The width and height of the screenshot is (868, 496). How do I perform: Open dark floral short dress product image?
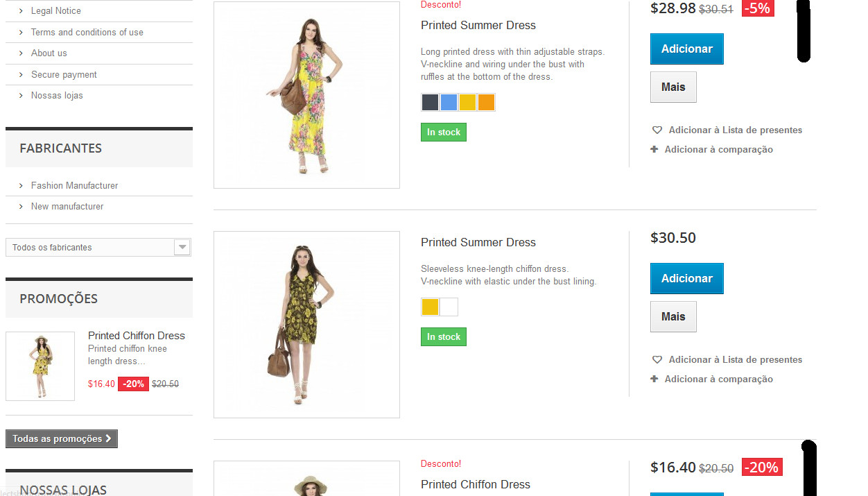point(306,325)
